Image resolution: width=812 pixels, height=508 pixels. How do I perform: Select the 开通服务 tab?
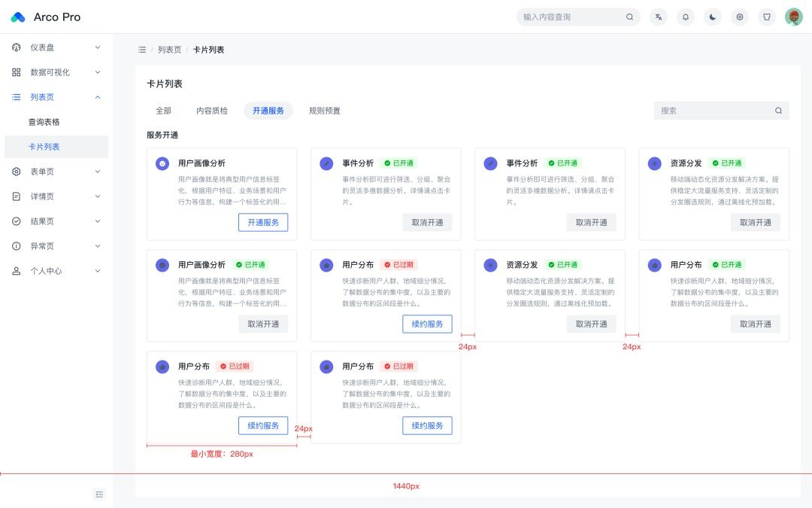(268, 111)
